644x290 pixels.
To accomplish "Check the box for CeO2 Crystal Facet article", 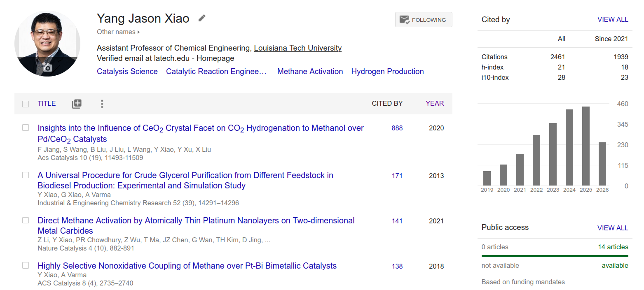I will click(x=26, y=128).
